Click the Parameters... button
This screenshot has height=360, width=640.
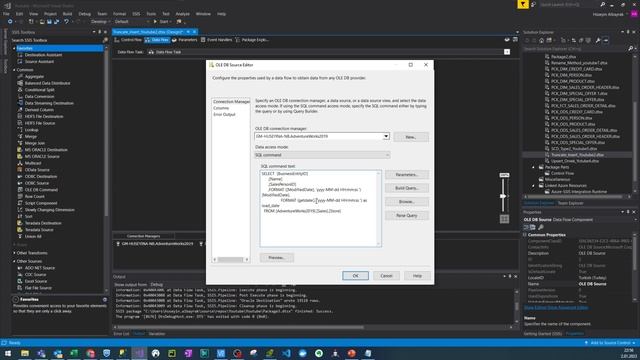click(x=407, y=175)
